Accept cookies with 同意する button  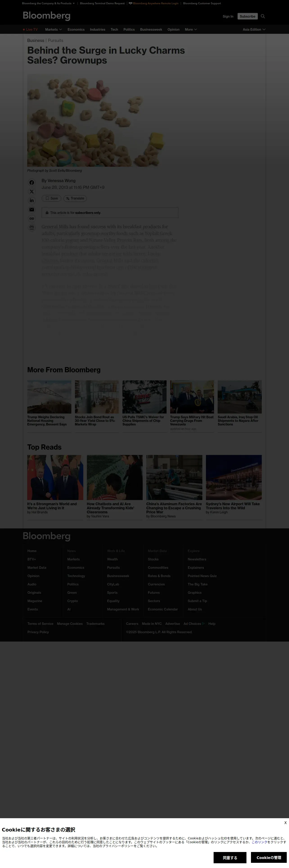coord(230,858)
